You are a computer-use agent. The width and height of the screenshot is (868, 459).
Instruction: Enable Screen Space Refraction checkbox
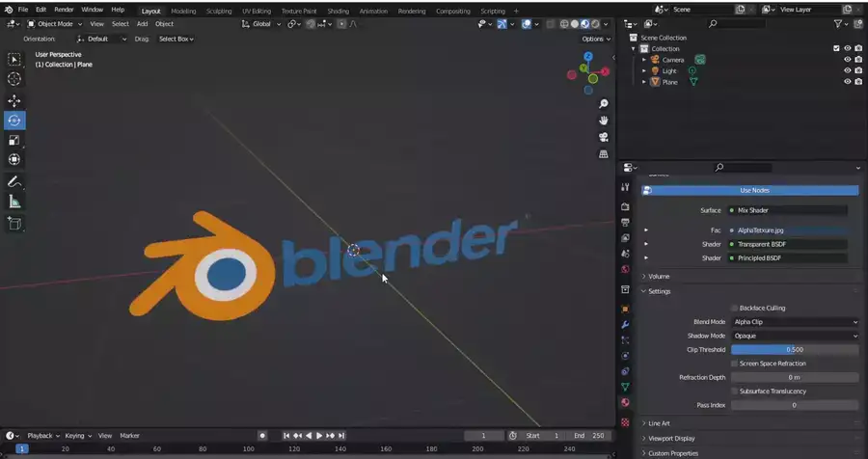coord(735,364)
